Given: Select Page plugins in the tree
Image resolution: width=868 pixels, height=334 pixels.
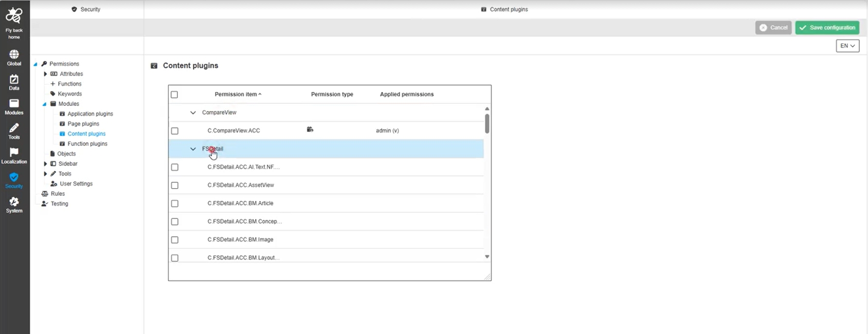Looking at the screenshot, I should click(83, 124).
